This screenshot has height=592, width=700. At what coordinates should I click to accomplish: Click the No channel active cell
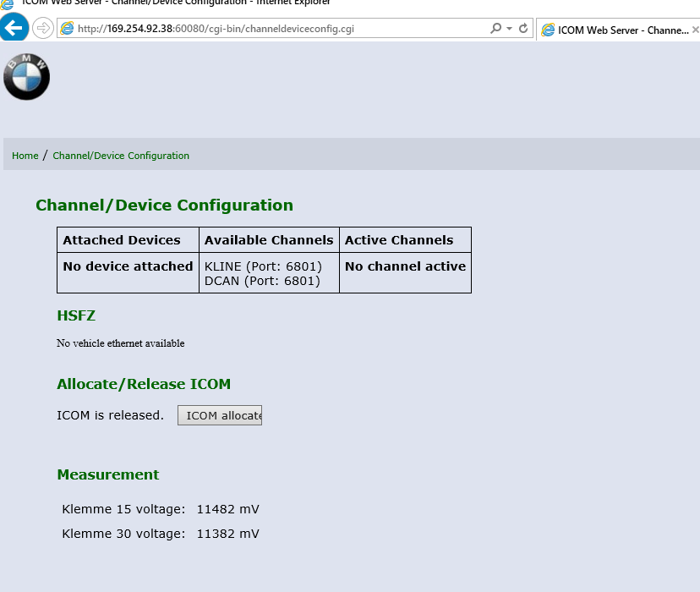click(x=405, y=273)
